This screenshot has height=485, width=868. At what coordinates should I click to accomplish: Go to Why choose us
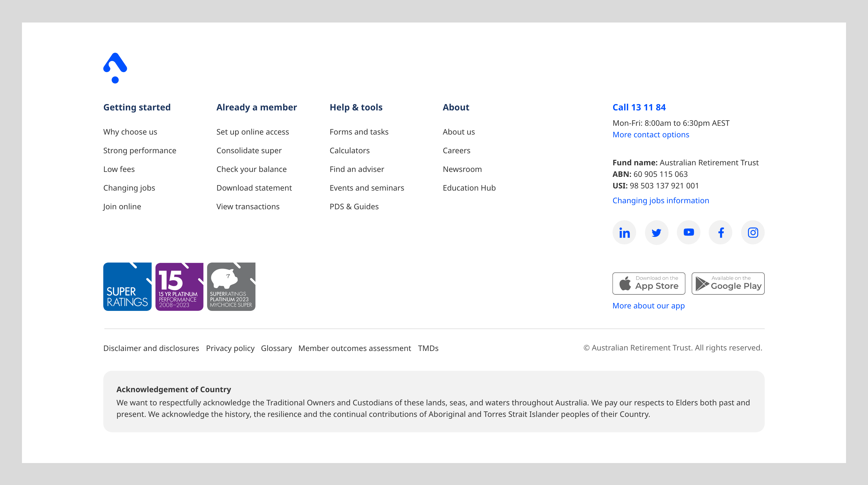click(130, 132)
